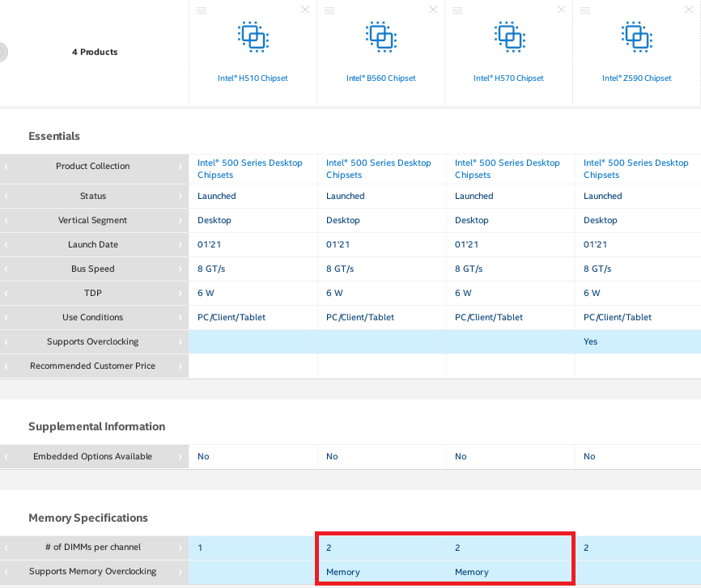Click 'Yes' in Z590 Supports Overclocking cell
This screenshot has width=701, height=588.
pos(590,341)
